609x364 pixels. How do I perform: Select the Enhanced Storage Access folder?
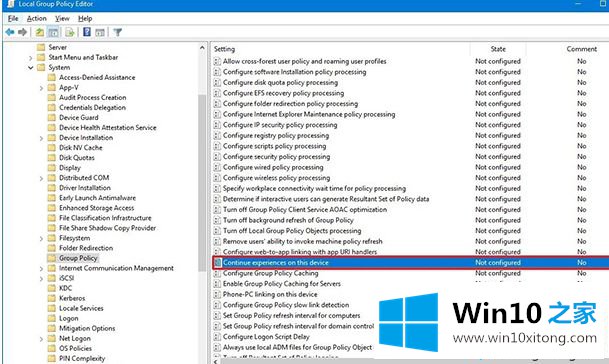[x=96, y=208]
